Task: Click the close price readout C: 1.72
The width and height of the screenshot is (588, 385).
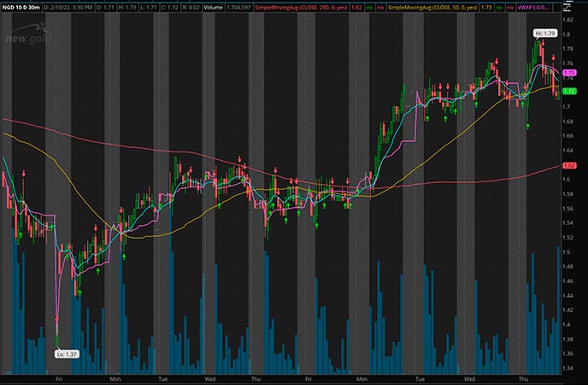Action: [x=171, y=7]
